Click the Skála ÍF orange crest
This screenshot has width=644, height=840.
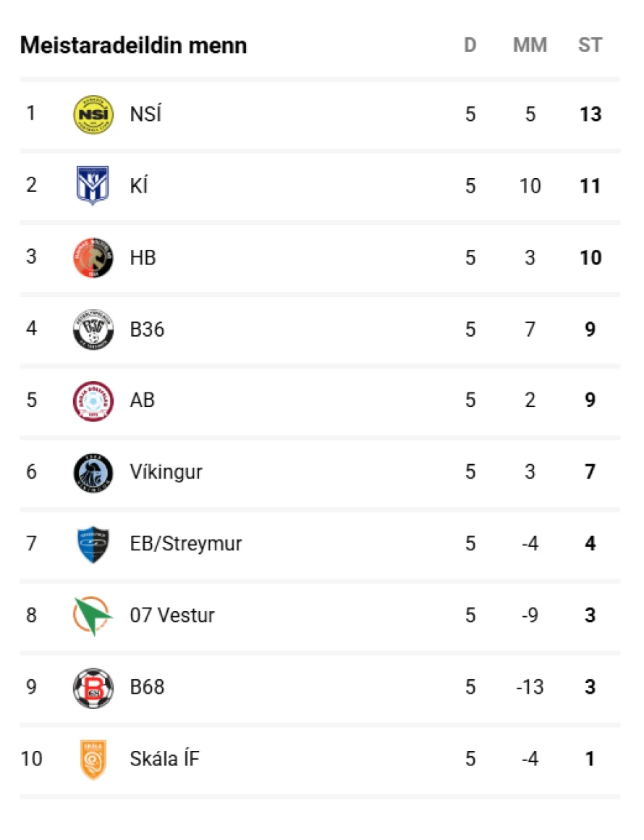pos(93,759)
